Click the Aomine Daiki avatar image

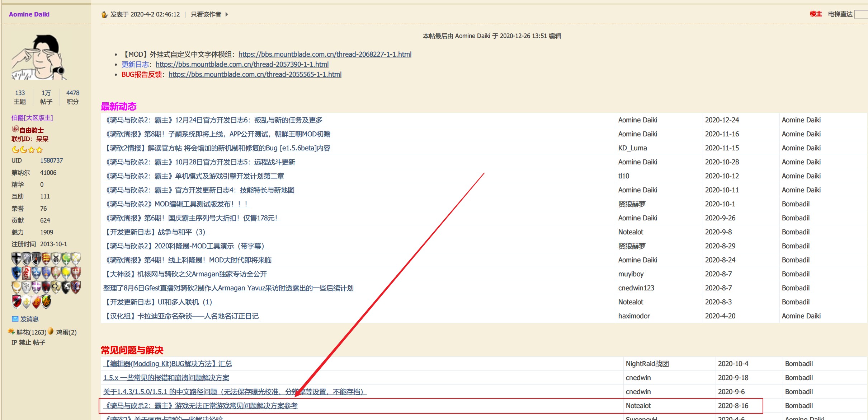pyautogui.click(x=39, y=57)
